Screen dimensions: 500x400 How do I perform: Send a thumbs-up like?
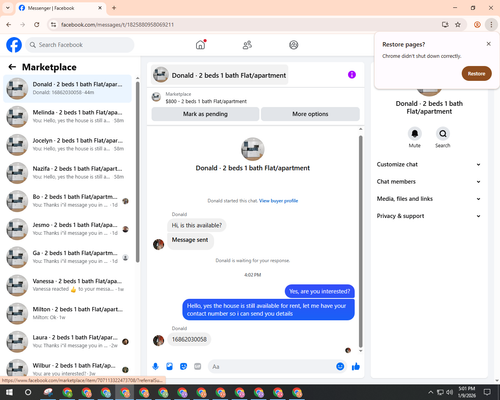point(356,367)
